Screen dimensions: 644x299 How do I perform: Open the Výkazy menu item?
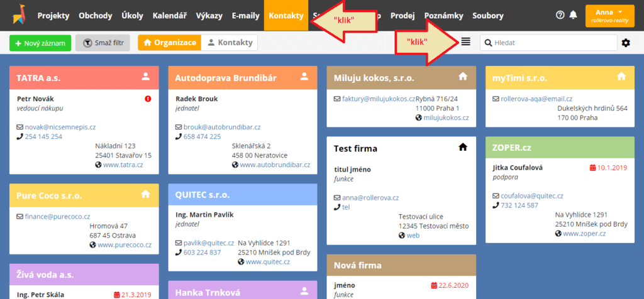[x=209, y=16]
